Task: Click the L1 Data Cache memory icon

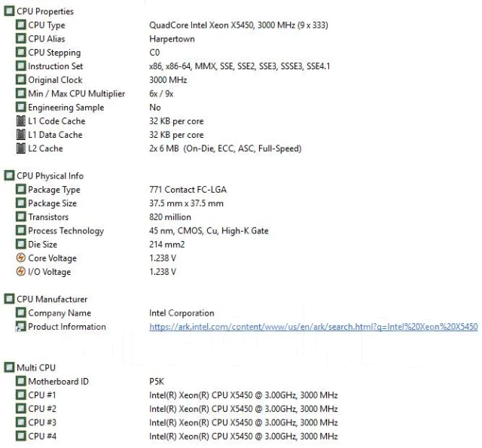Action: pyautogui.click(x=20, y=134)
